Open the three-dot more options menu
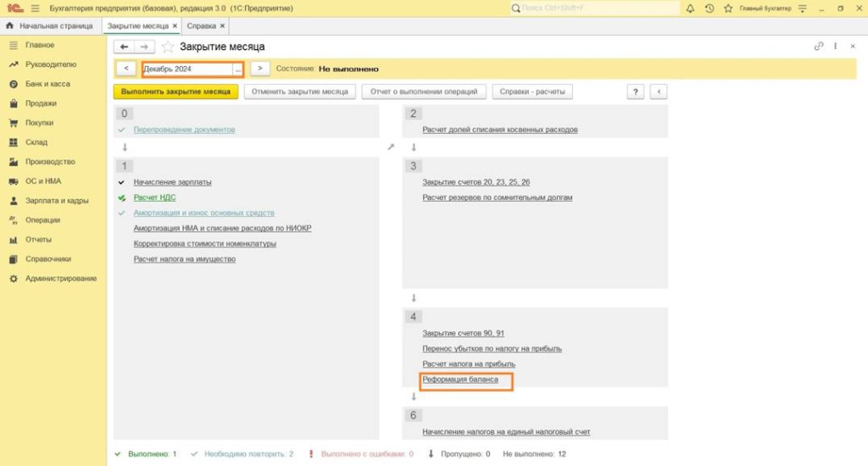The width and height of the screenshot is (868, 466). tap(836, 47)
